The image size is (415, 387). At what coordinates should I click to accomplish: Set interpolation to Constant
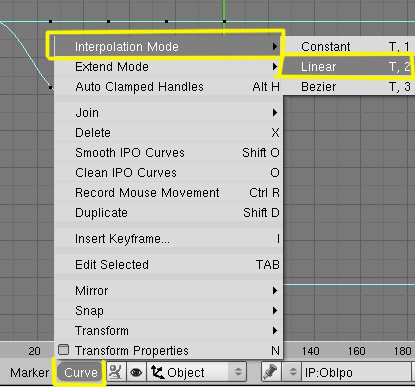(x=349, y=47)
